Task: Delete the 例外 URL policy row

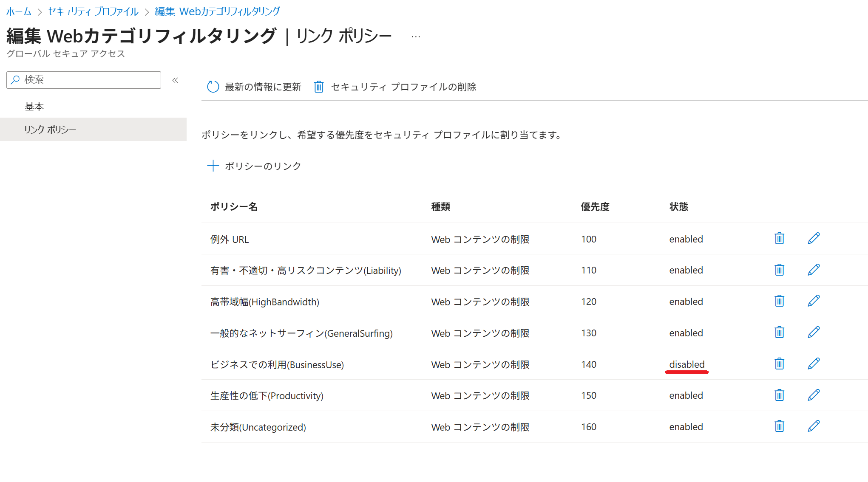Action: [779, 239]
